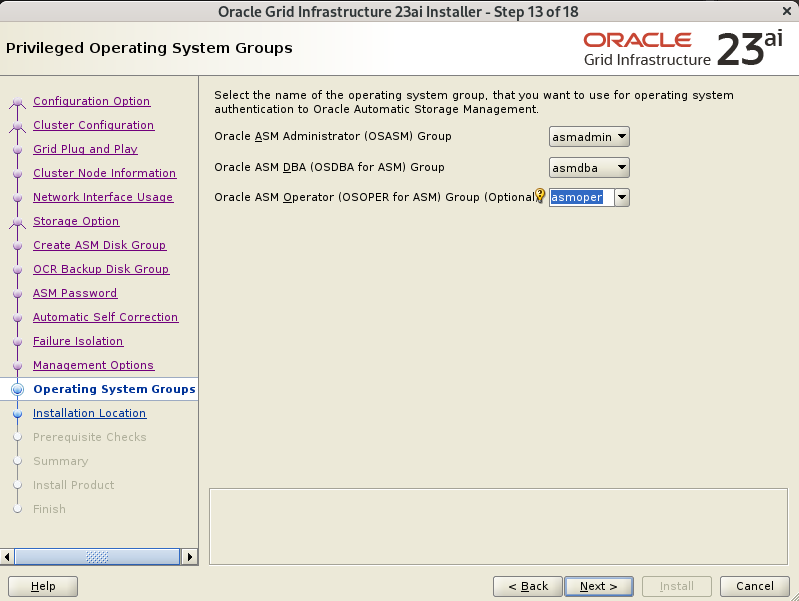Select Operating System Groups current step
This screenshot has width=799, height=601.
114,389
